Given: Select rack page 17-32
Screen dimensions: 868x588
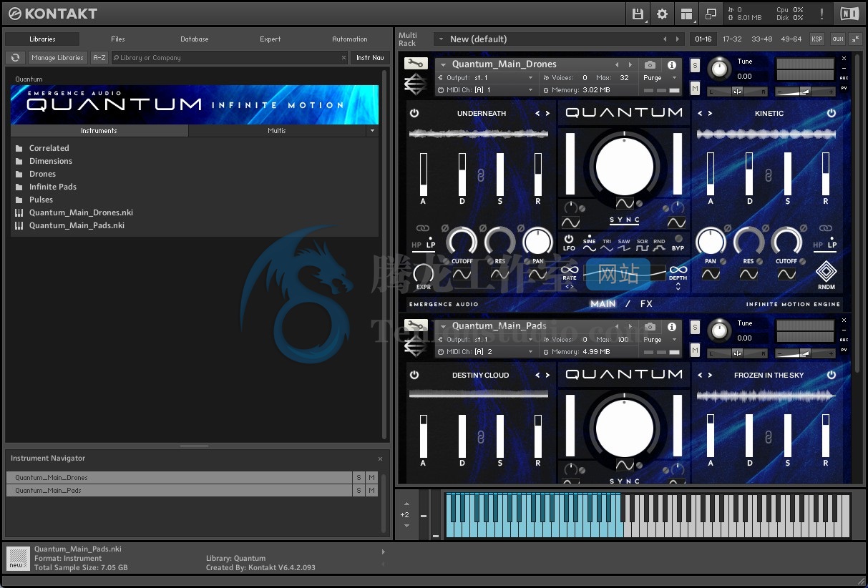Looking at the screenshot, I should click(732, 39).
